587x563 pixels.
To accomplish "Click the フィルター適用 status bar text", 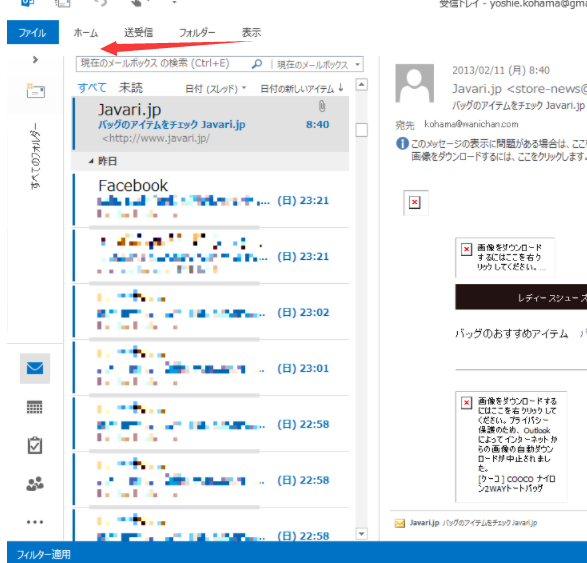I will tap(43, 554).
